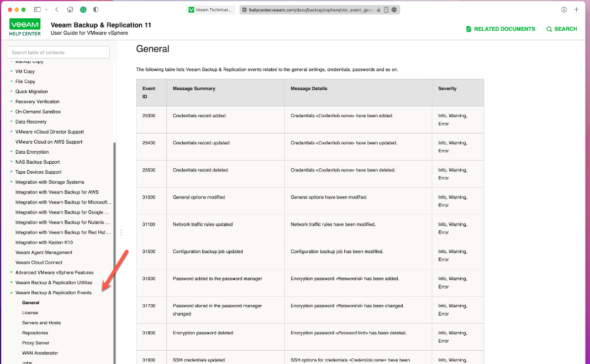Open NAS Backup Support topic
The height and width of the screenshot is (364, 590).
click(38, 162)
